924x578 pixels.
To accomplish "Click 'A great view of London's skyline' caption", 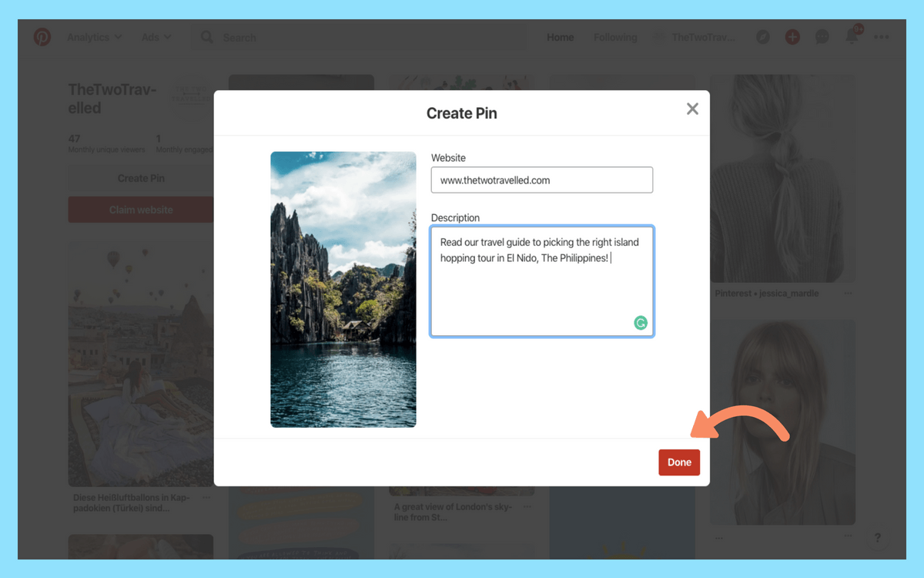I will point(454,512).
